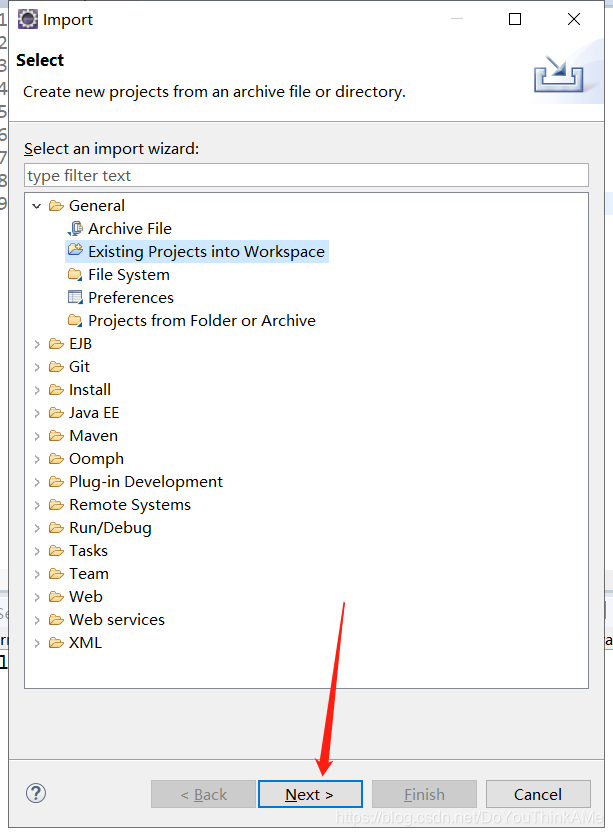Expand the Run/Debug category

click(x=37, y=528)
